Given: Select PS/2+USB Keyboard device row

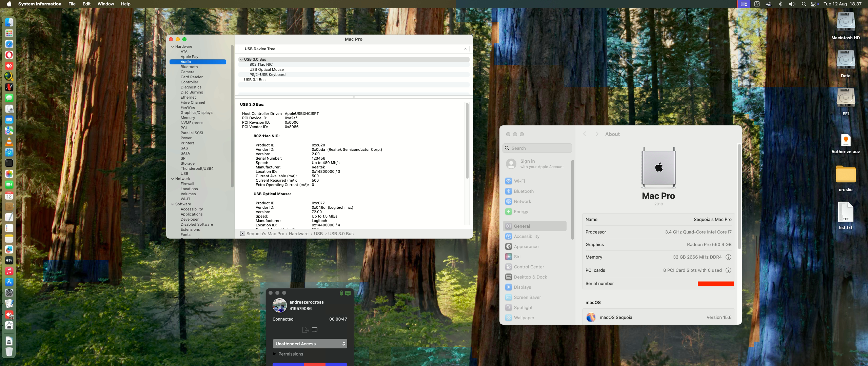Looking at the screenshot, I should (354, 75).
